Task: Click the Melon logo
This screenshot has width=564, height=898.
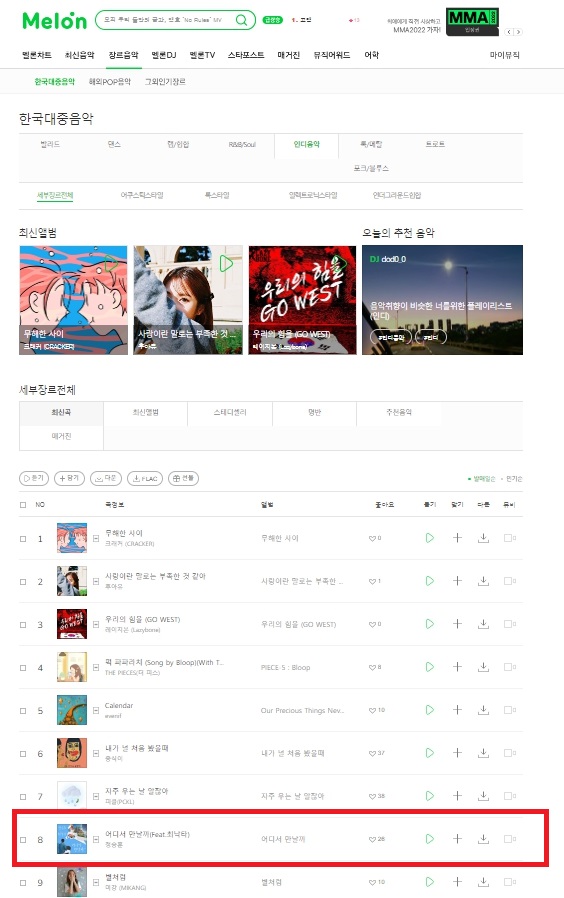Action: point(54,21)
